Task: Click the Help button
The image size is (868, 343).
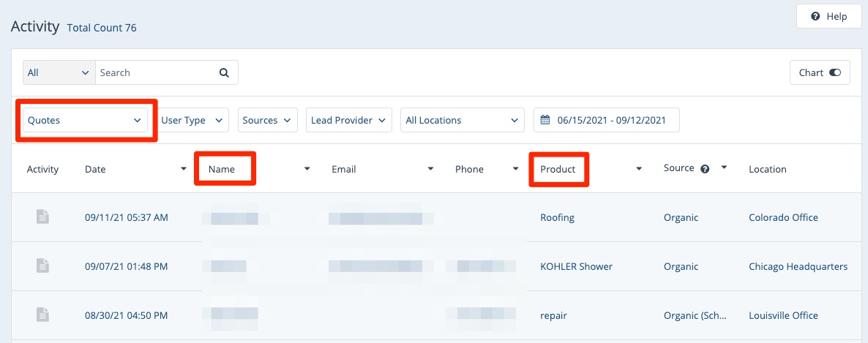Action: [x=828, y=17]
